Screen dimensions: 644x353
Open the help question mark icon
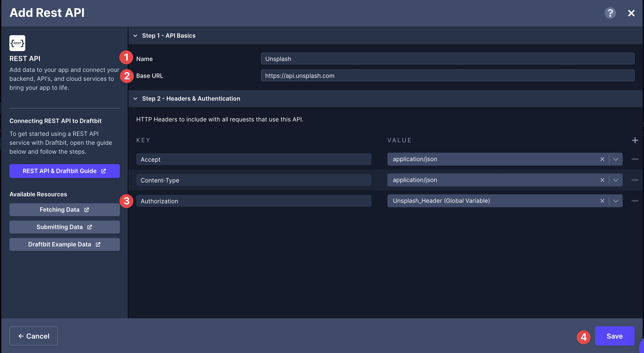pos(610,13)
